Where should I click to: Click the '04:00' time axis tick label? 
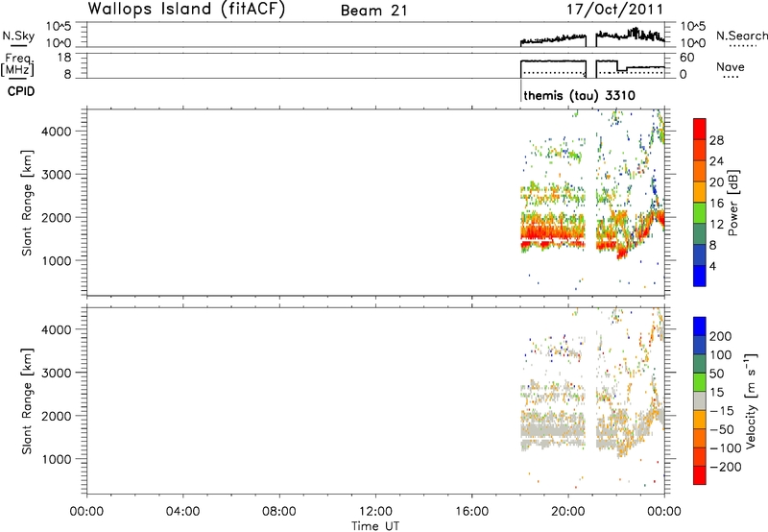click(182, 512)
